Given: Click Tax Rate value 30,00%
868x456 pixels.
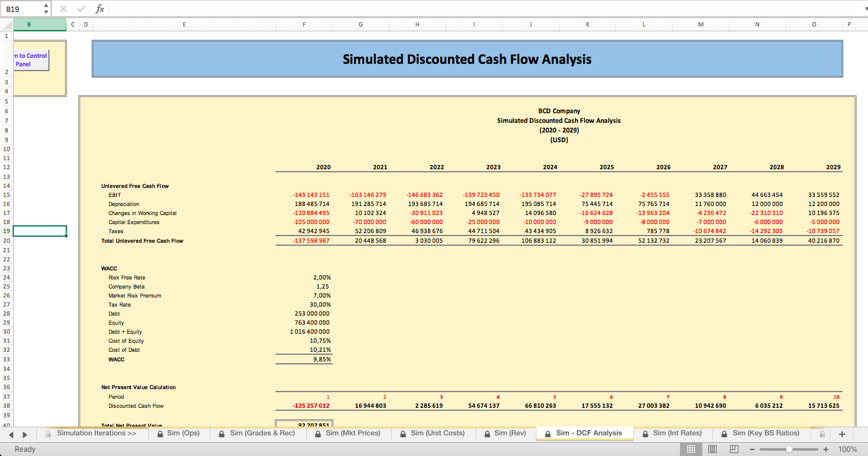Looking at the screenshot, I should coord(320,305).
